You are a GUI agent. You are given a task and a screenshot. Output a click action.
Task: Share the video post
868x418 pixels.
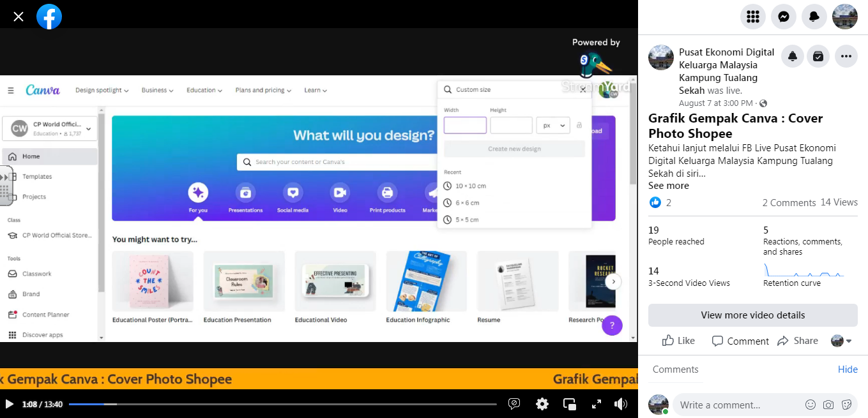pyautogui.click(x=798, y=341)
